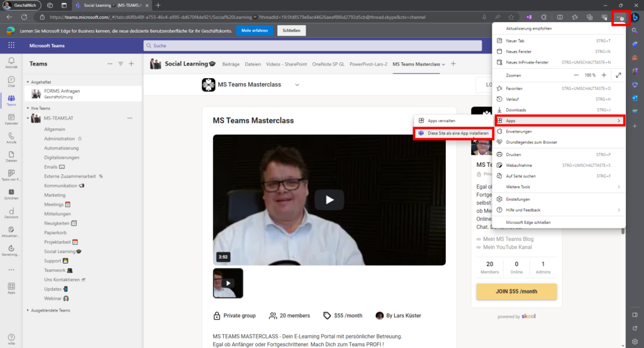Screen dimensions: 644x348
Task: Open Mein MS Teams Blog link
Action: 508,239
